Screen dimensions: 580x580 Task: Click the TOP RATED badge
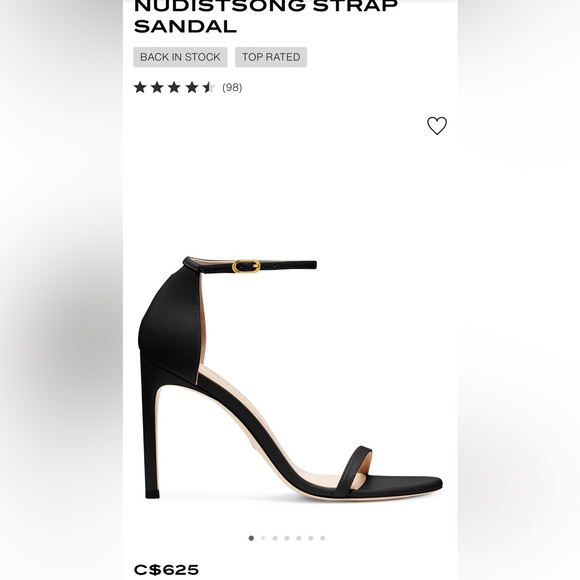[x=271, y=57]
